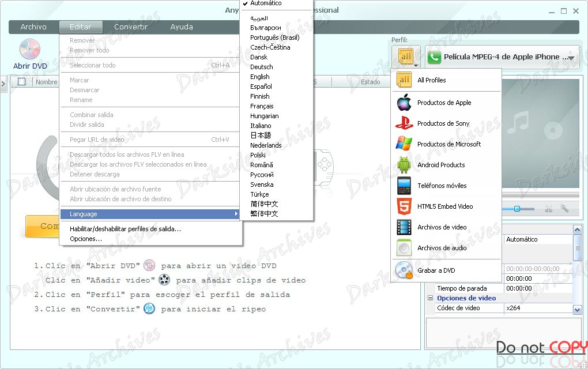Click the green phone icon in profile selector

tap(434, 57)
